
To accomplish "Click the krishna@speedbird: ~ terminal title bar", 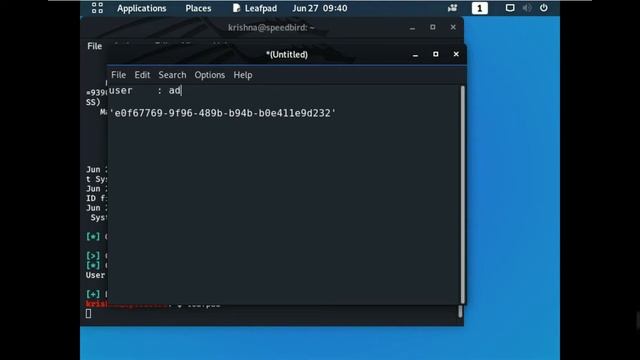I will click(x=271, y=27).
